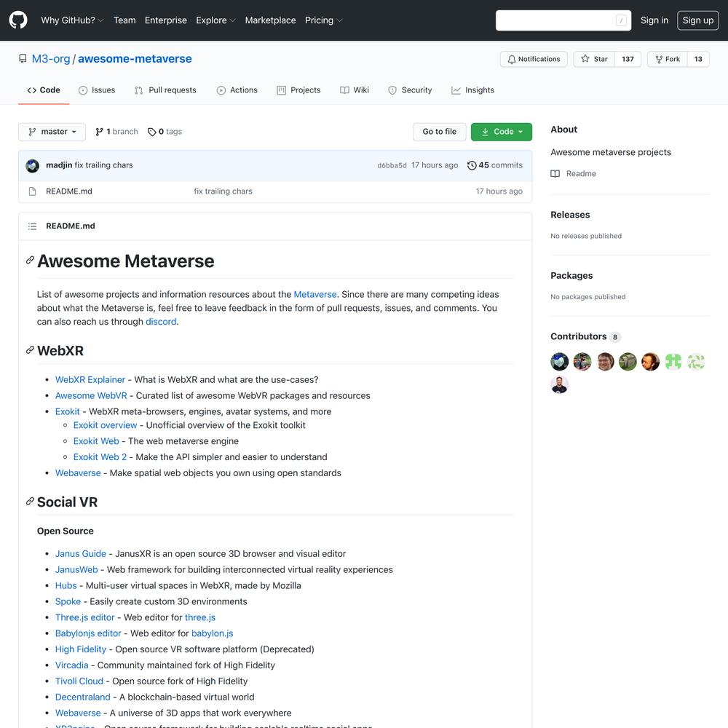Open the master branch dropdown
This screenshot has width=728, height=728.
52,132
